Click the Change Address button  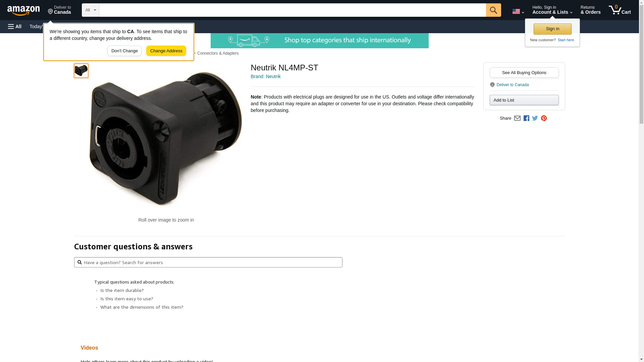coord(166,51)
